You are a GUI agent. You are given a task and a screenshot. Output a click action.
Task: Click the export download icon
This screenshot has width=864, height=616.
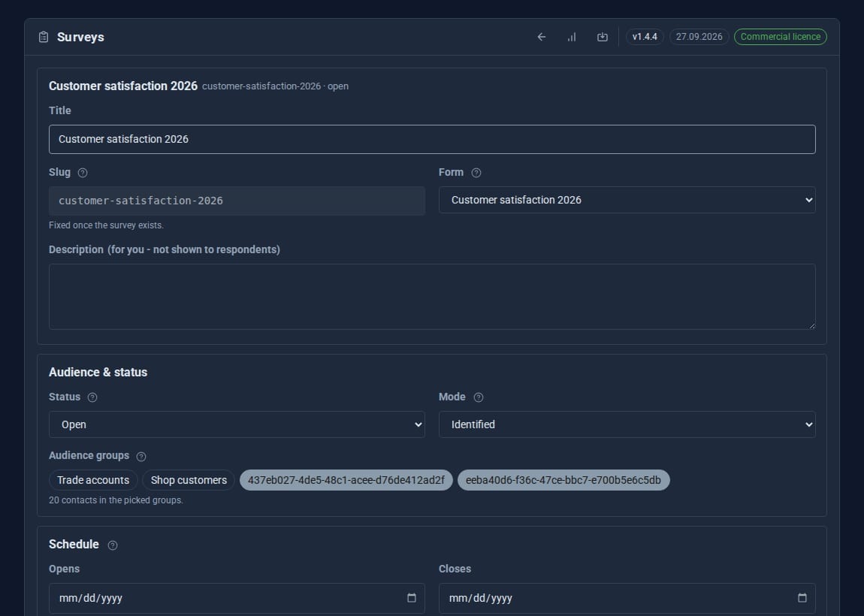[x=603, y=37]
